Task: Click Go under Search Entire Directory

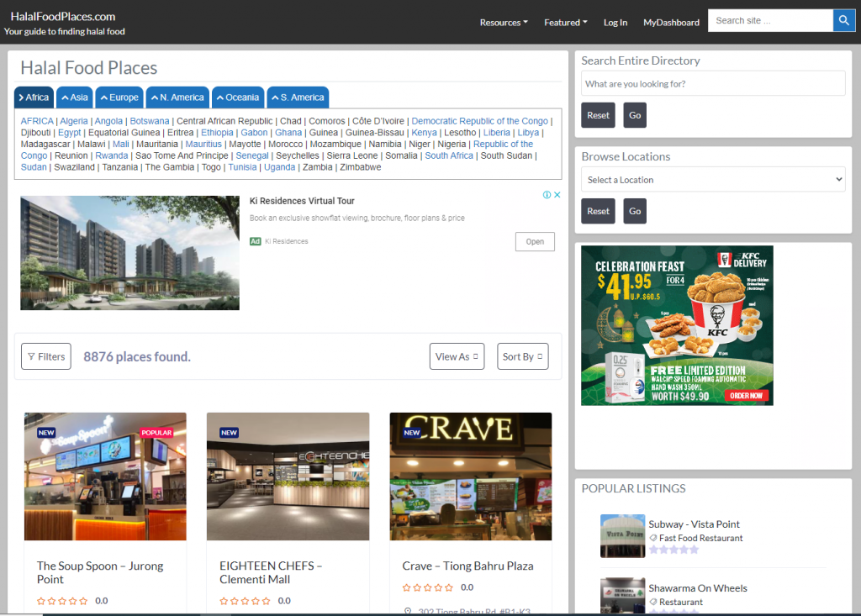Action: point(635,115)
